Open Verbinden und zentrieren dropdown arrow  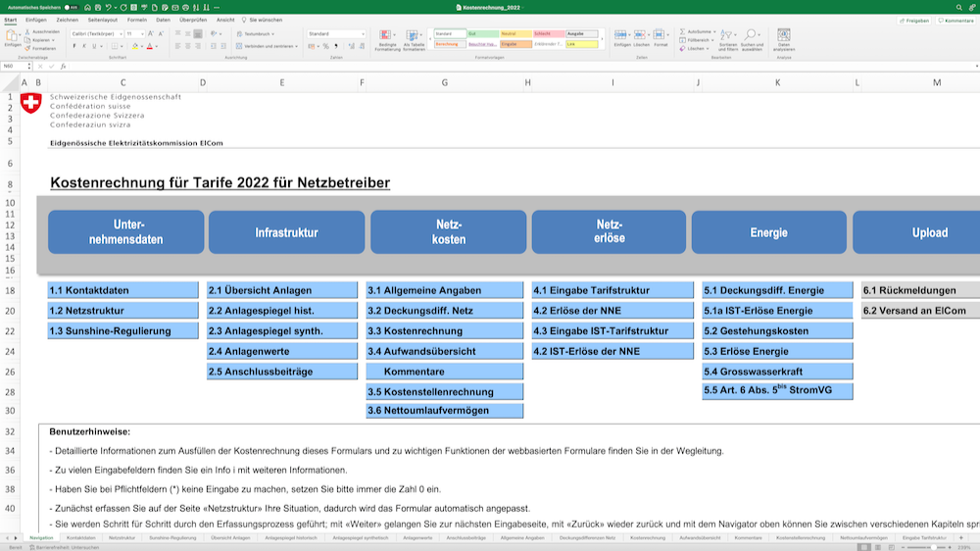tap(296, 46)
